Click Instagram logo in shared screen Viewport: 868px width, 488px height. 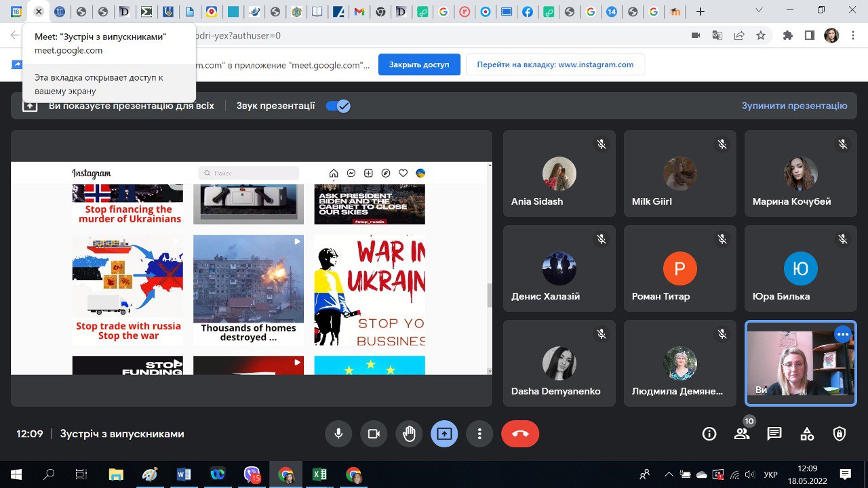[x=92, y=174]
